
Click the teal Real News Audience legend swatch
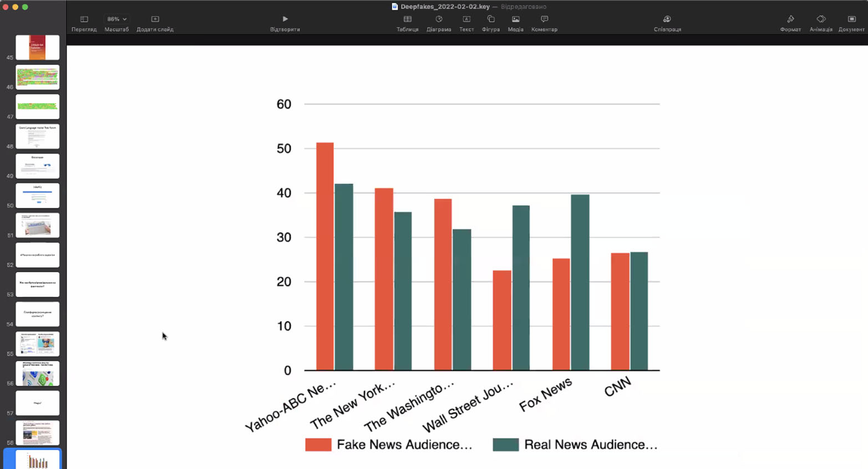pyautogui.click(x=506, y=445)
